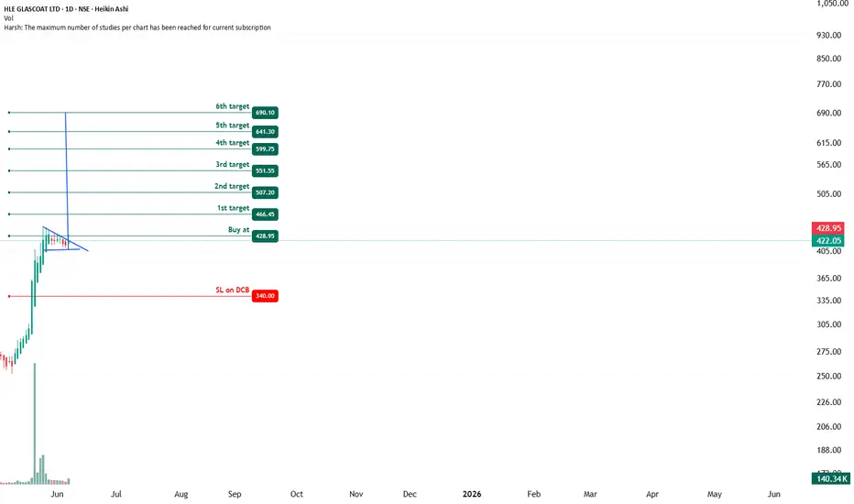The height and width of the screenshot is (504, 854).
Task: Select the 3rd target label
Action: tap(232, 165)
